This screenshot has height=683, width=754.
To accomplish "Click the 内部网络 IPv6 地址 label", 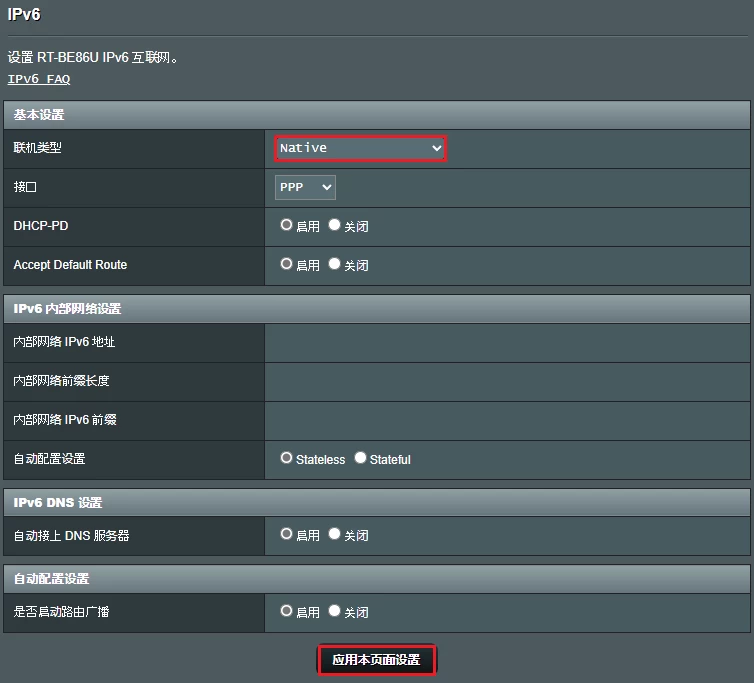I will pos(64,342).
